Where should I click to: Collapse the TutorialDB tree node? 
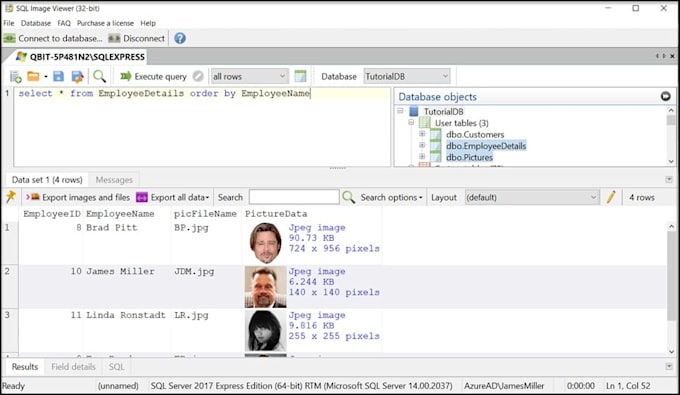click(x=400, y=111)
